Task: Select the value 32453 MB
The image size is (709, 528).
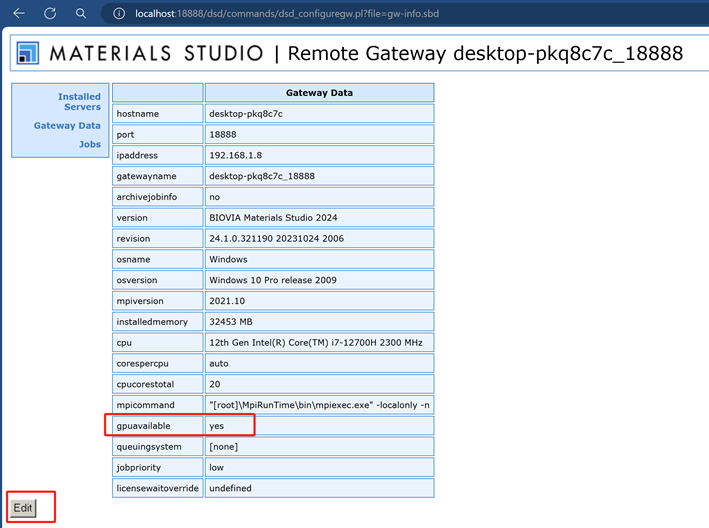Action: point(319,321)
